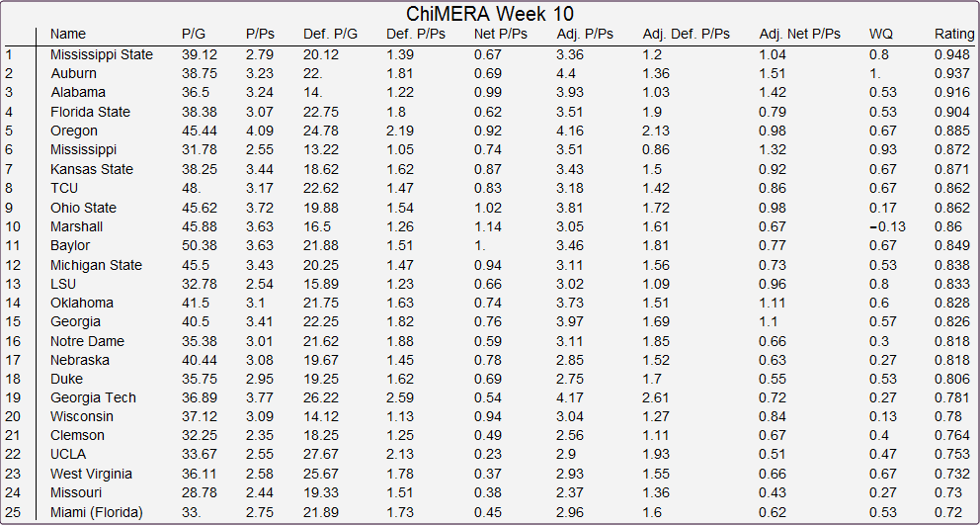The image size is (980, 526).
Task: Click the West Virginia team name
Action: pos(91,474)
